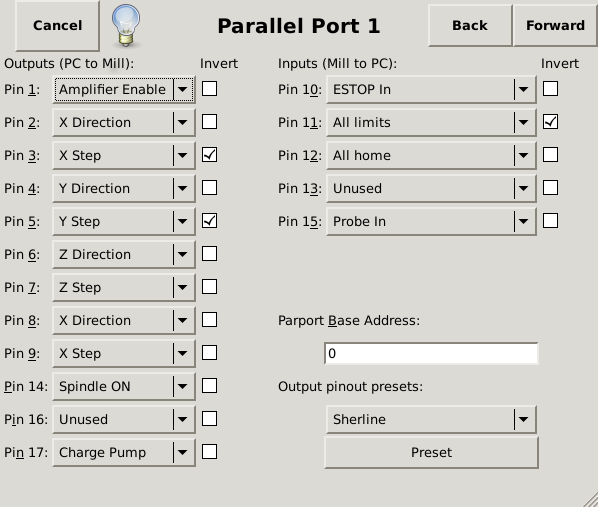The image size is (598, 507).
Task: Open Pin 16 Unused output dropdown
Action: pyautogui.click(x=124, y=419)
